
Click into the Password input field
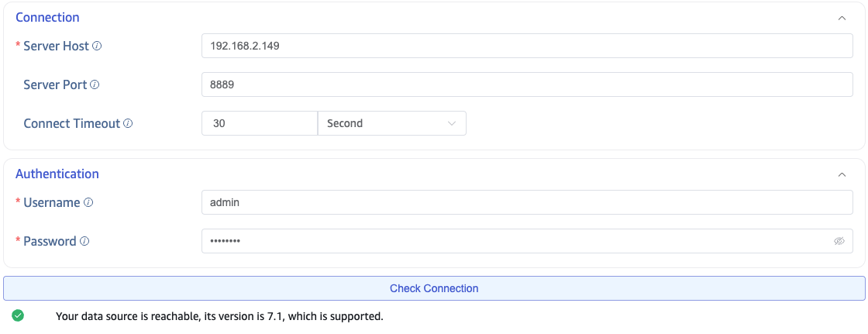[x=511, y=241]
